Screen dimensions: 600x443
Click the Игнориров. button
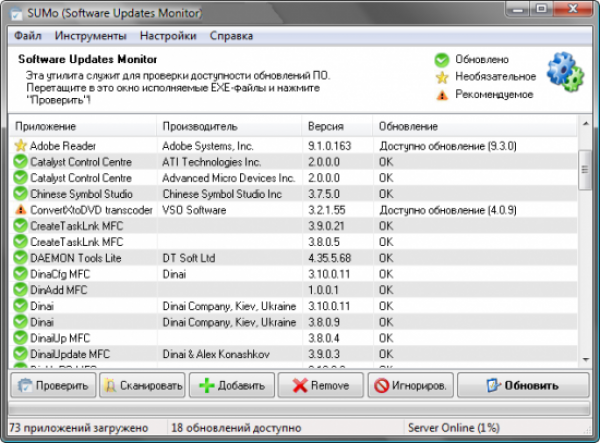(x=411, y=385)
